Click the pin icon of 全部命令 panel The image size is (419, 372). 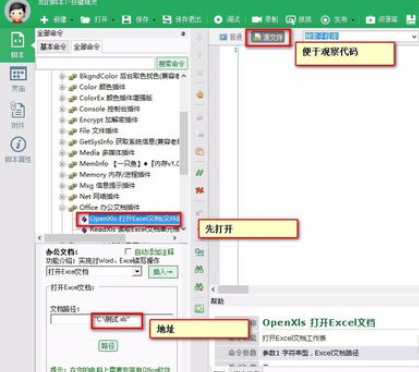183,34
